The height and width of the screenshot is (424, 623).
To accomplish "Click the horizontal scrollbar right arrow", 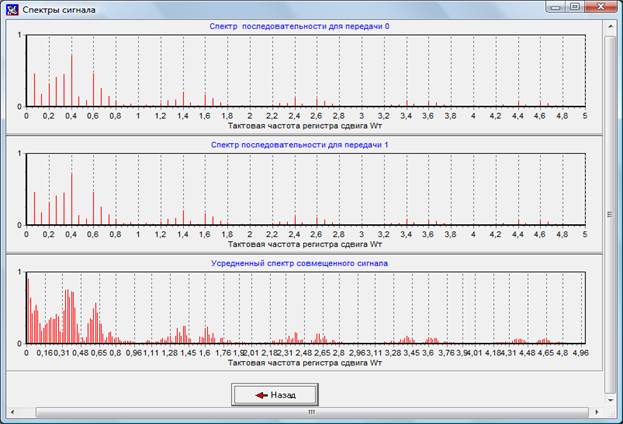I will pos(598,411).
